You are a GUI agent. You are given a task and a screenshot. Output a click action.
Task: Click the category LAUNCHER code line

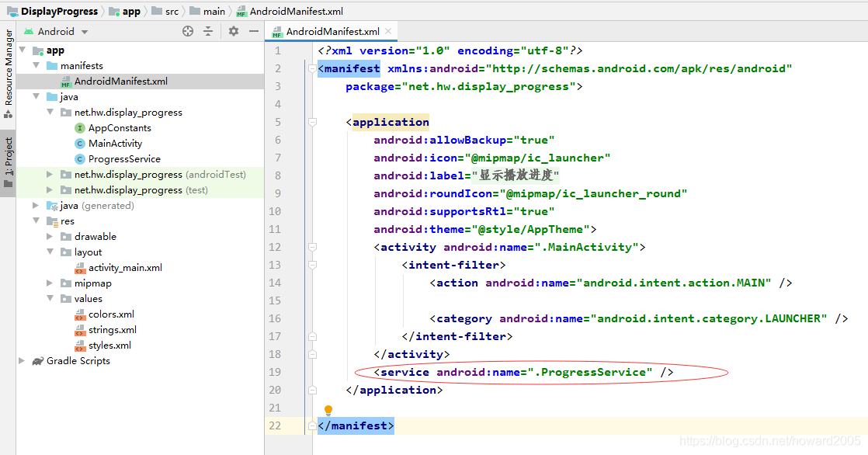[638, 318]
